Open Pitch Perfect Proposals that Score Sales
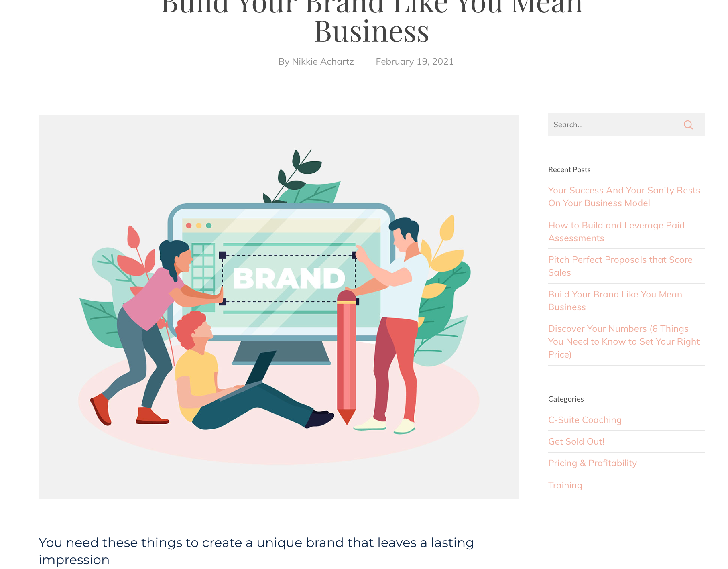The image size is (728, 569). [620, 266]
